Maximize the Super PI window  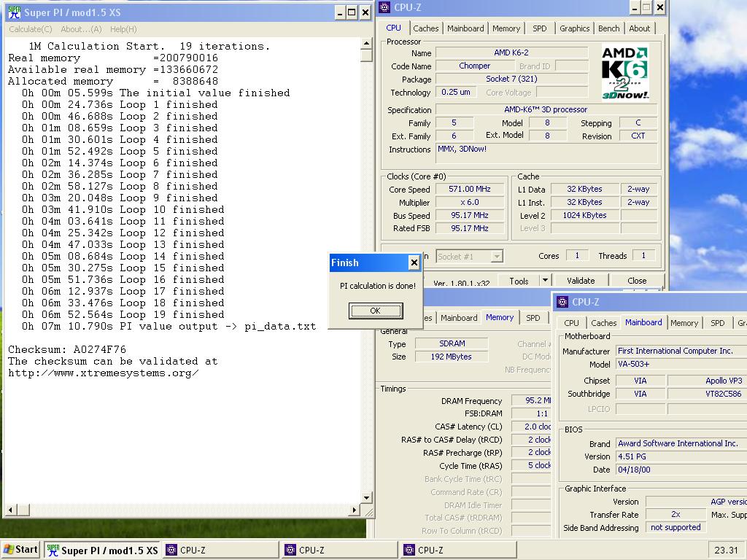pos(352,12)
